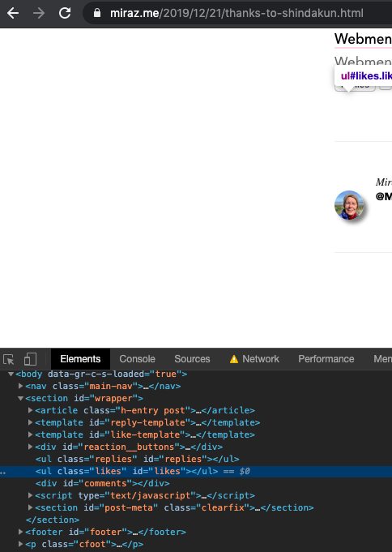
Task: Expand the post-meta section node
Action: pyautogui.click(x=30, y=507)
